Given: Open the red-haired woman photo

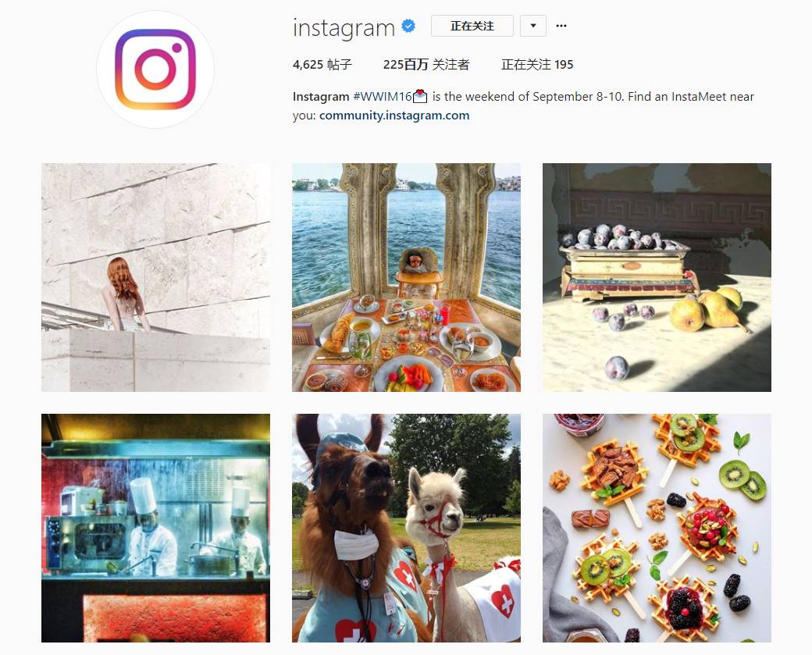Looking at the screenshot, I should pos(156,277).
